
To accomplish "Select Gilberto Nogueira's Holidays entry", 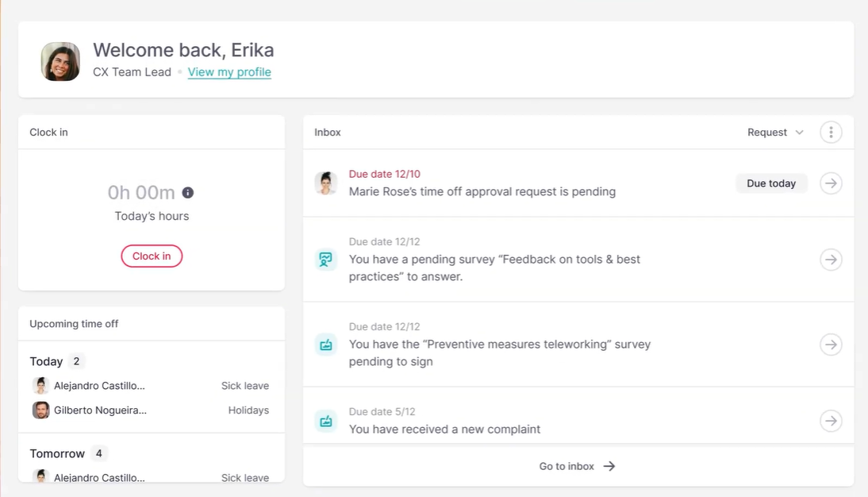I will tap(151, 410).
